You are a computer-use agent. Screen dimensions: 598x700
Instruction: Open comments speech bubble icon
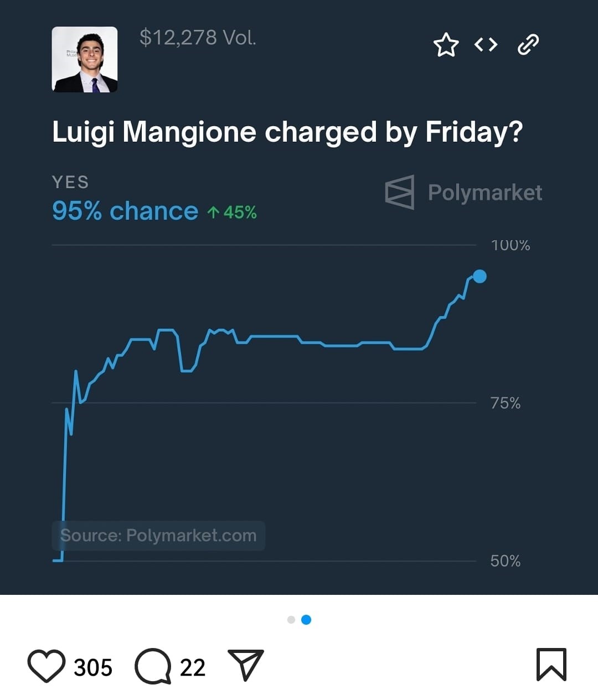[x=152, y=666]
